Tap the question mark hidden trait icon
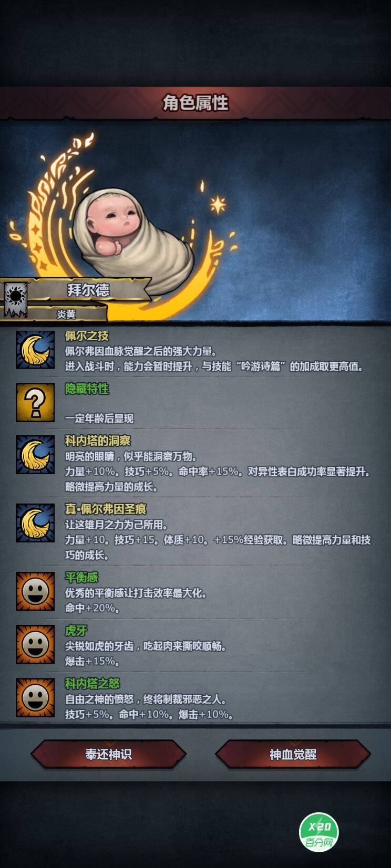Image resolution: width=391 pixels, height=868 pixels. tap(35, 402)
